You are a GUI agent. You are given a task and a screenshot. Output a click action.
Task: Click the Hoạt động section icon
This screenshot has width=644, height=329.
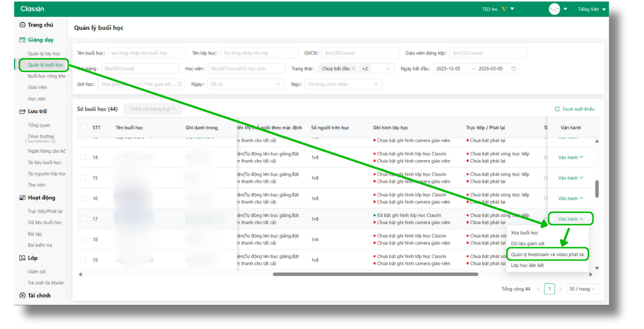22,198
